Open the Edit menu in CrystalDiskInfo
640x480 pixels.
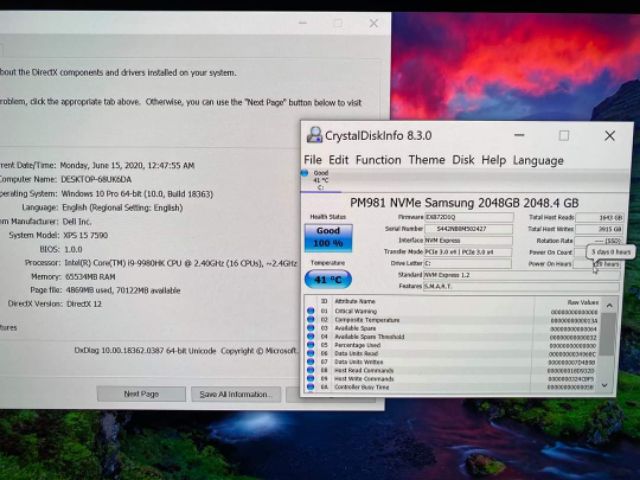(338, 160)
